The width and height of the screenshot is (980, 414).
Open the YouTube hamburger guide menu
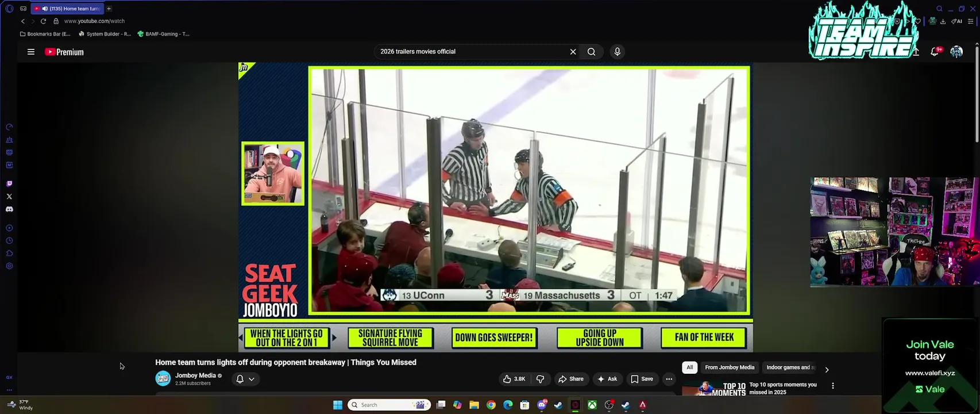[31, 52]
